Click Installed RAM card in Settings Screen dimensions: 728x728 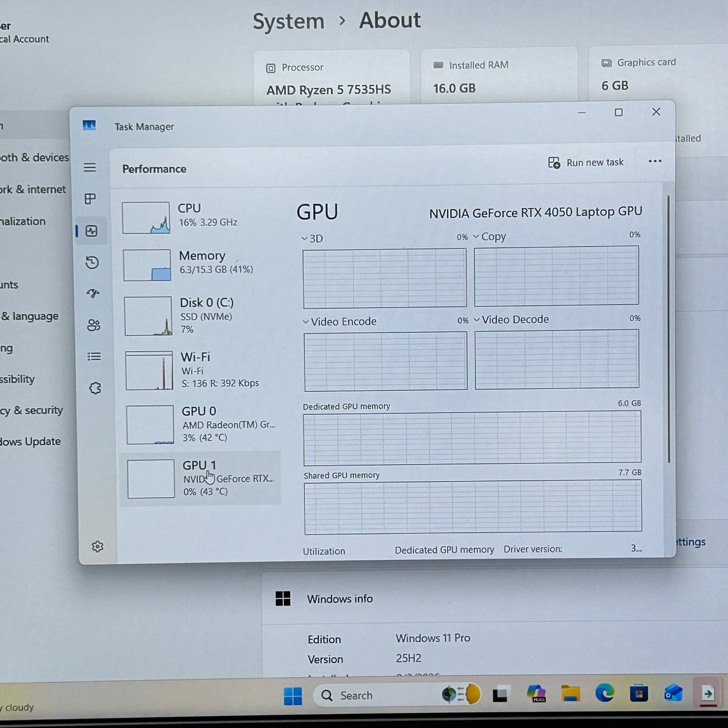coord(498,75)
